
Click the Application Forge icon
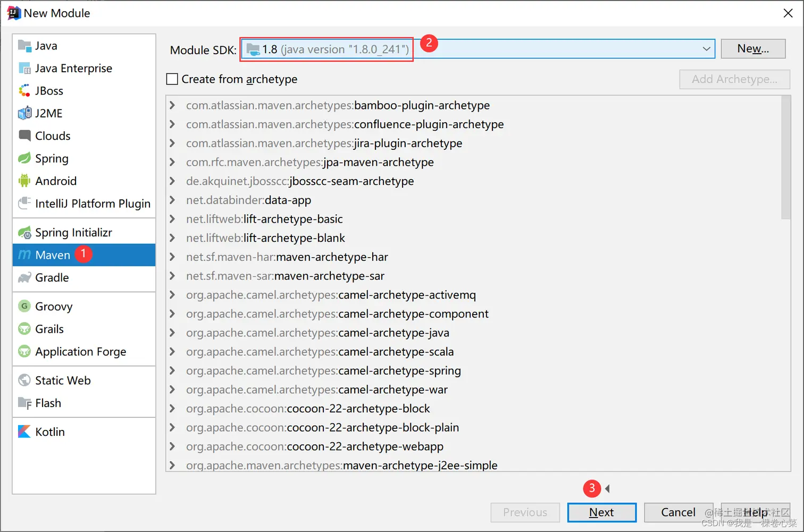24,351
